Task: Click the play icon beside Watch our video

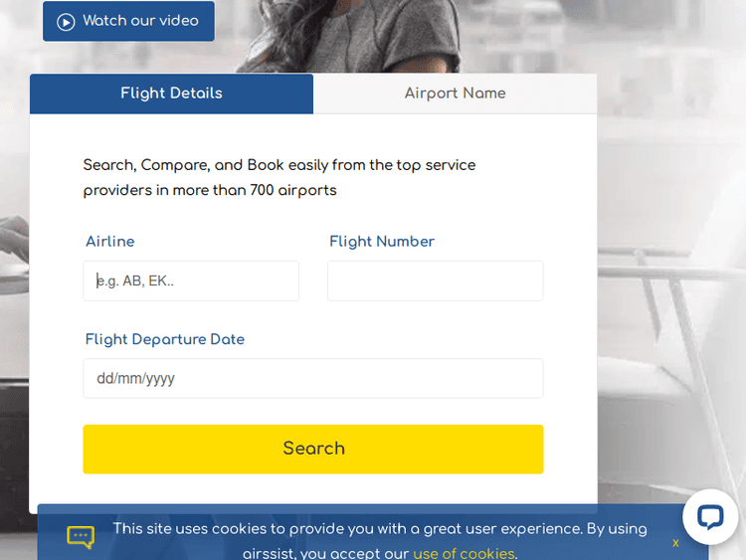Action: click(66, 21)
